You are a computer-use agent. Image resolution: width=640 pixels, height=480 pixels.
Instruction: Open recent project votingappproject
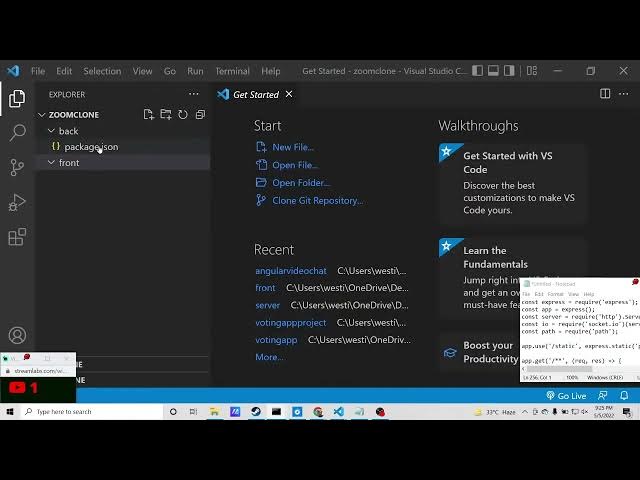pyautogui.click(x=291, y=322)
